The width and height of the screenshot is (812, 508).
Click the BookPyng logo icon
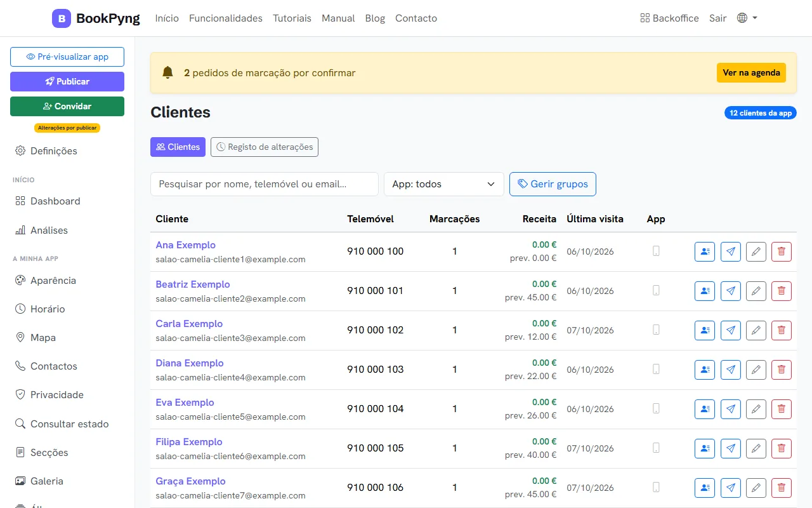(x=62, y=18)
